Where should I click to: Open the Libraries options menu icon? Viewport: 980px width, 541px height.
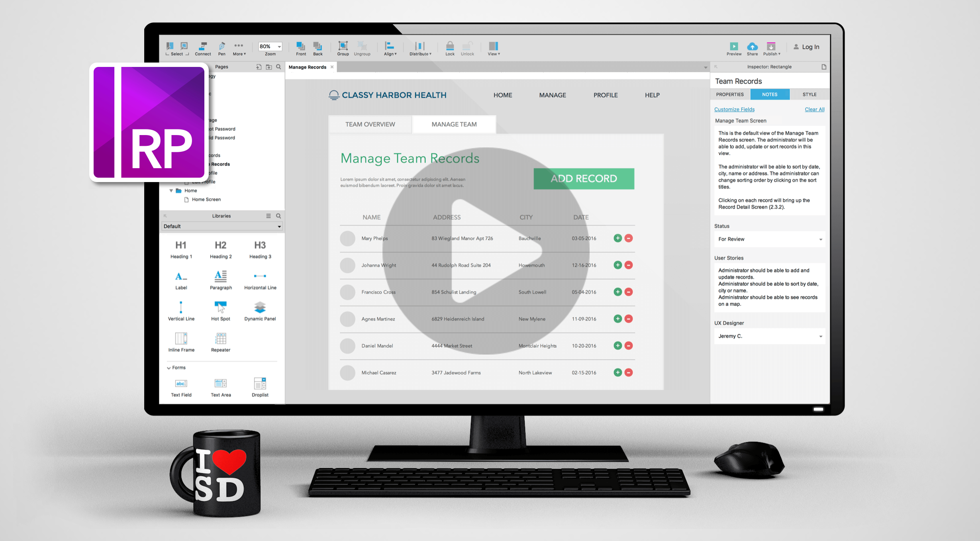(268, 216)
